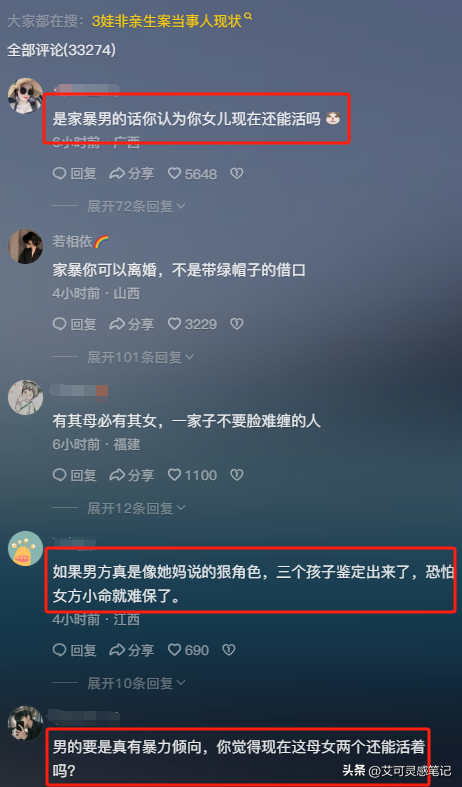
Task: Share the comment with 5648 likes
Action: pos(132,174)
